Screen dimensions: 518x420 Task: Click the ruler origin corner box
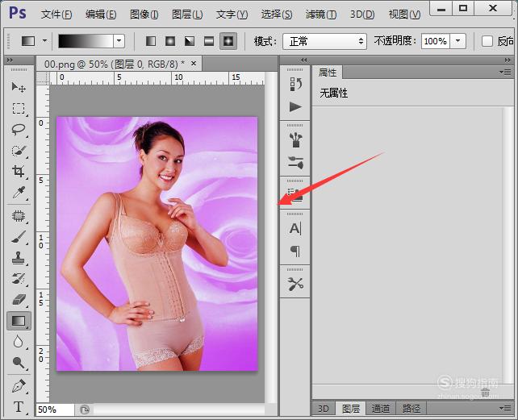click(x=43, y=78)
